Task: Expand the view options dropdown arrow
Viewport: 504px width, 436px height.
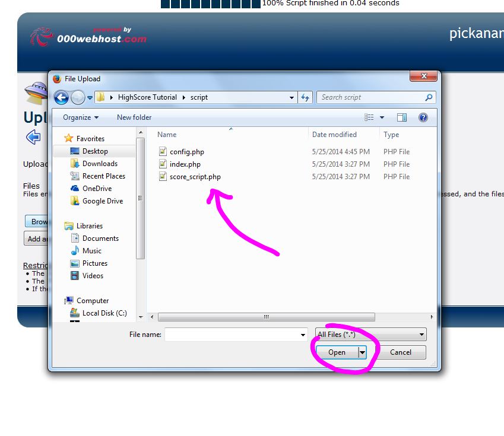Action: pyautogui.click(x=382, y=117)
